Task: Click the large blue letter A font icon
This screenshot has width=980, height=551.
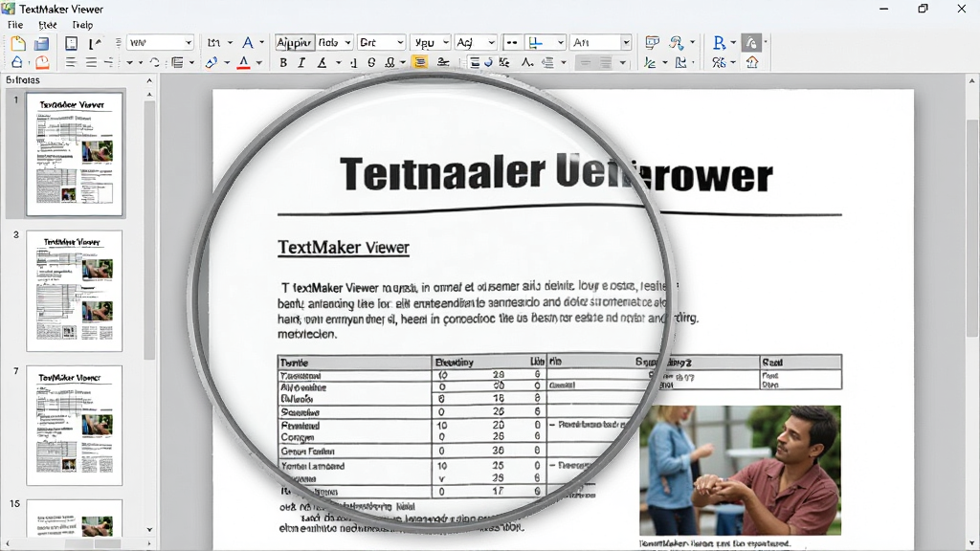Action: (248, 42)
